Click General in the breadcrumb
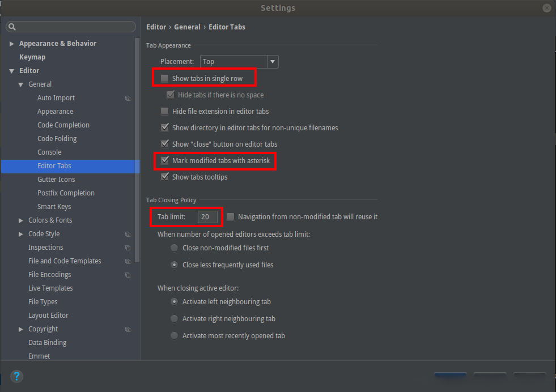Viewport: 556px width, 392px height. point(187,27)
